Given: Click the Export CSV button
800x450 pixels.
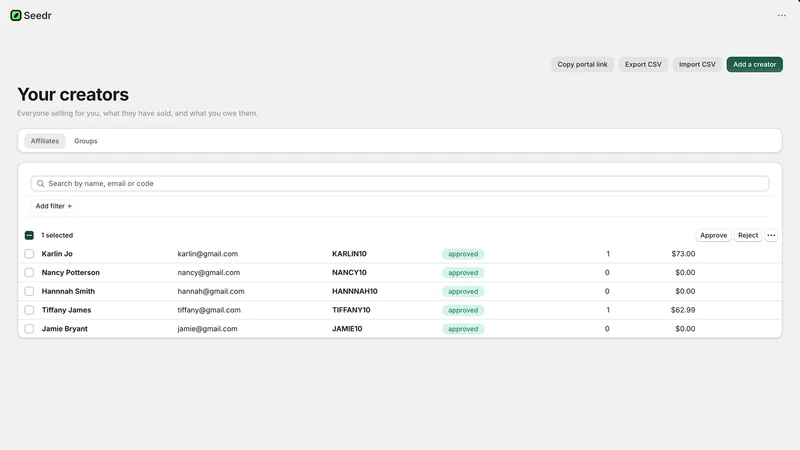Looking at the screenshot, I should pos(643,64).
